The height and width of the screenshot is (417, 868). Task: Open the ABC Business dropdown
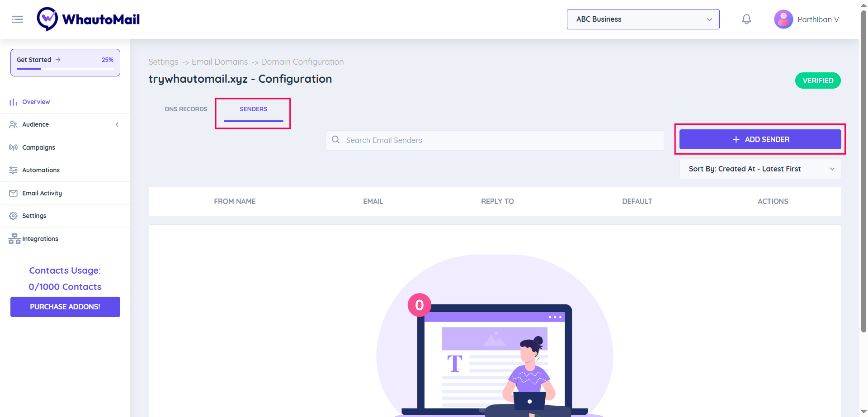tap(643, 19)
